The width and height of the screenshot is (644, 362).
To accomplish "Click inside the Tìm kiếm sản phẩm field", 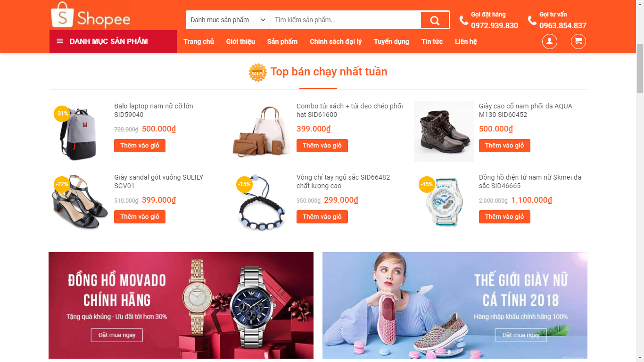I will tap(345, 20).
